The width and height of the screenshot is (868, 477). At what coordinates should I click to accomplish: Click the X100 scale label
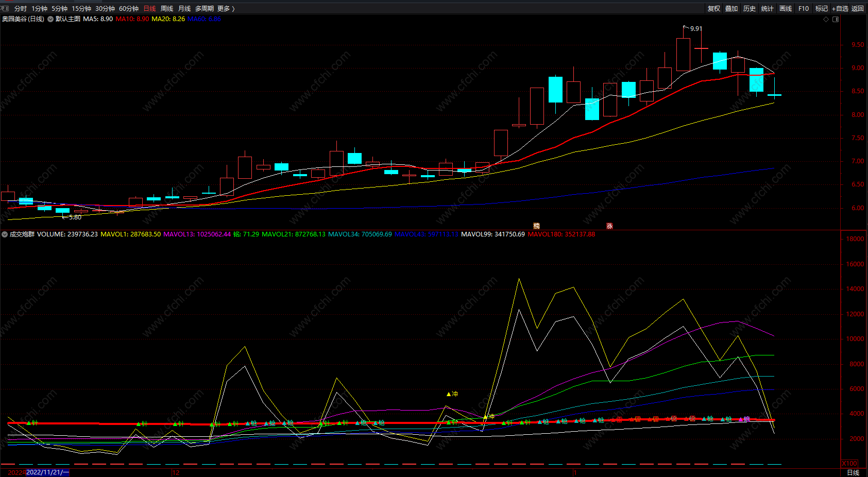[x=849, y=463]
